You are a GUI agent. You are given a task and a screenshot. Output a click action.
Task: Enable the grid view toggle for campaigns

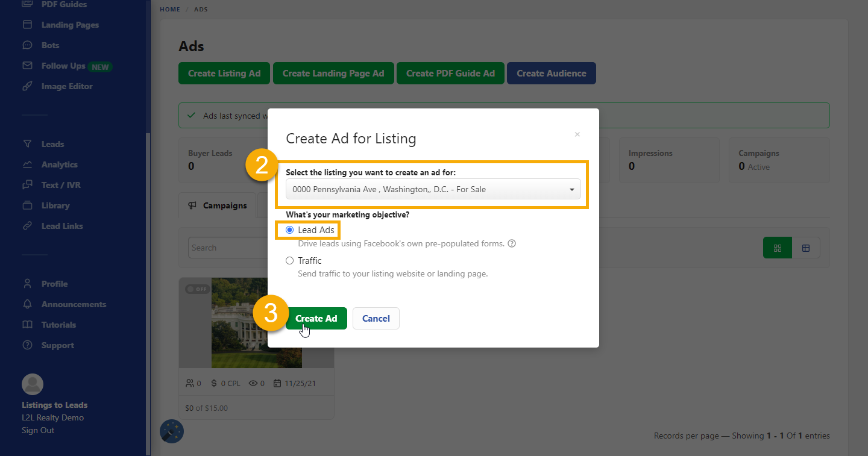coord(777,248)
